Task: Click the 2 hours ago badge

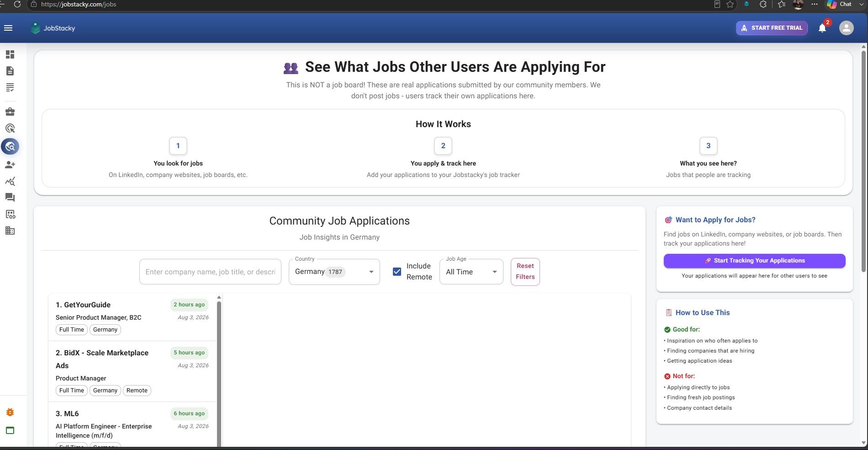Action: click(x=189, y=305)
